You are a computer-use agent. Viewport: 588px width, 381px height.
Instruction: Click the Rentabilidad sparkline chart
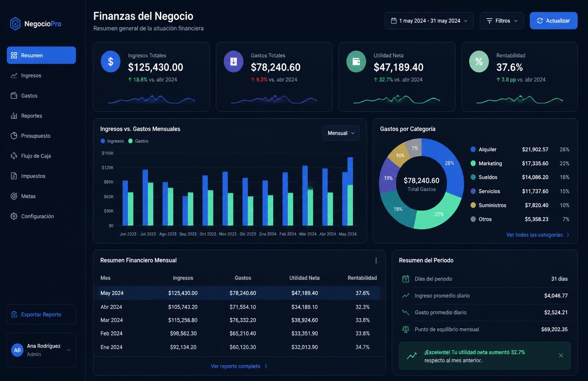(520, 99)
